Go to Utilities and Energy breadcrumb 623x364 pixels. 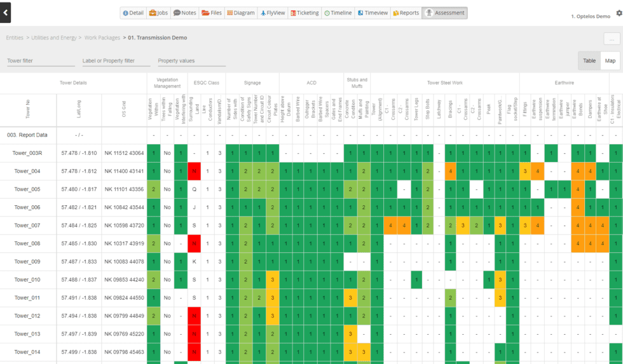[x=54, y=38]
